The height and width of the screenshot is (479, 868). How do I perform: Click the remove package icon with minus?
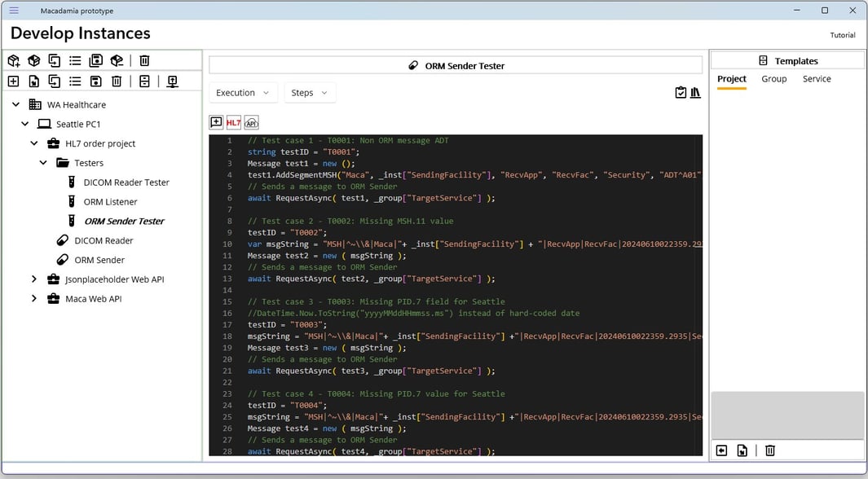(117, 60)
